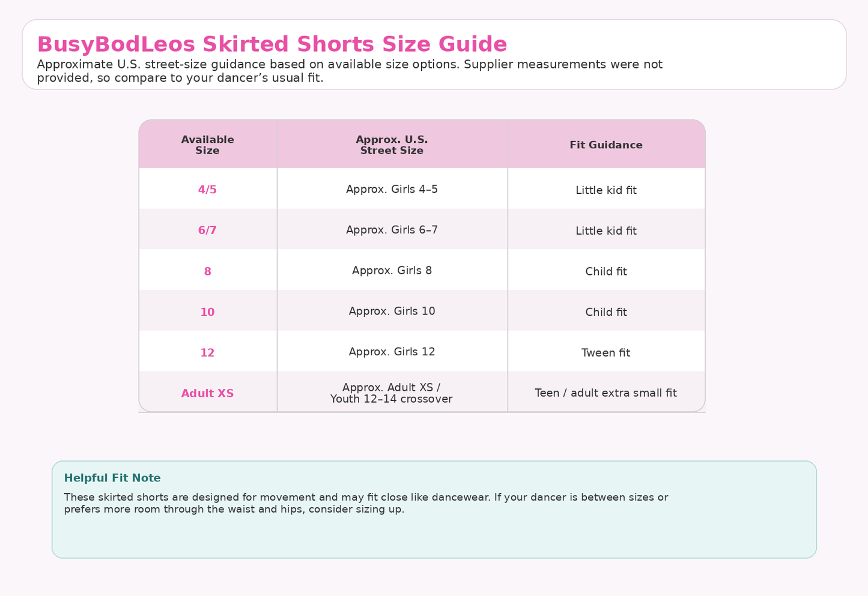Select the 6/7 size cell
This screenshot has width=868, height=596.
point(207,230)
